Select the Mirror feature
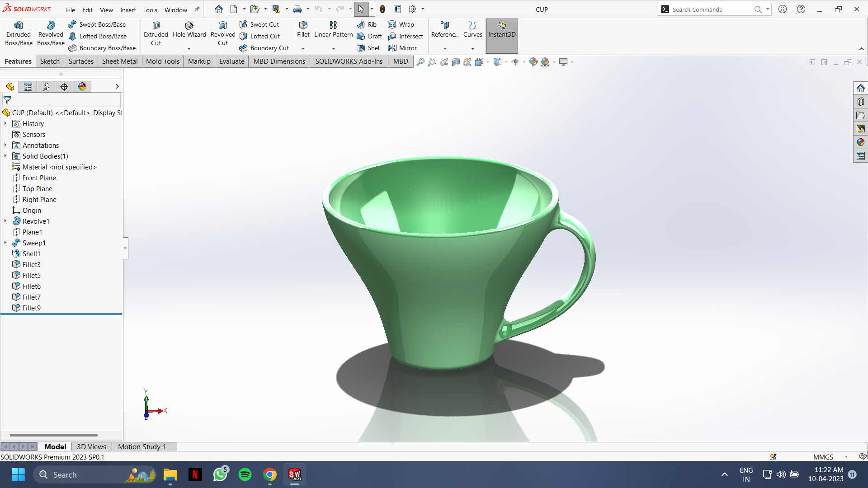Viewport: 868px width, 488px height. coord(403,48)
